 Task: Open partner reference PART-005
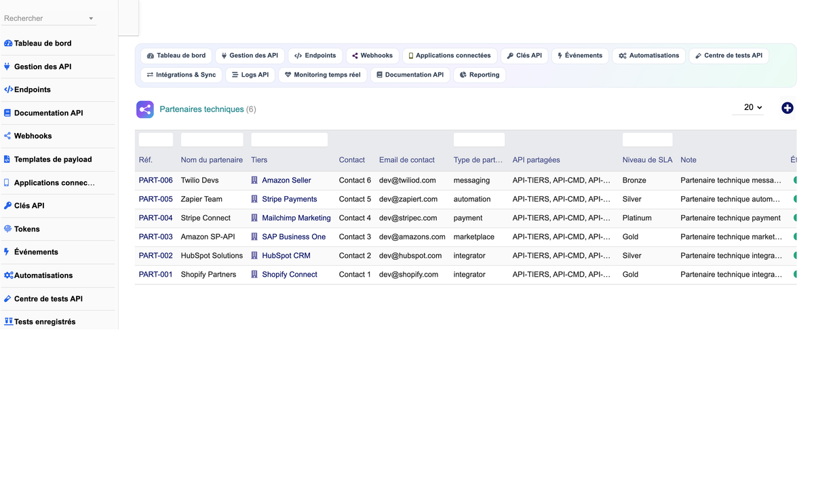[x=156, y=199]
